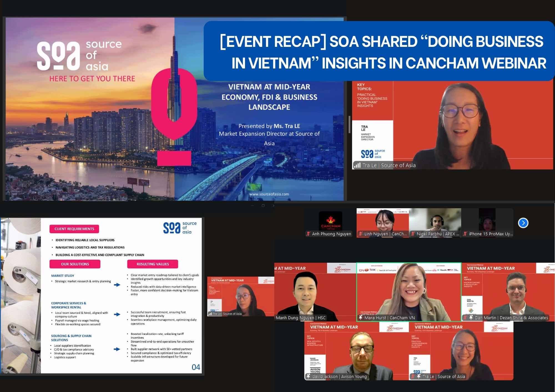The height and width of the screenshot is (392, 555).
Task: Click 'IDENTIFYING RELIABLE LOCAL SUPPLIERS' bullet
Action: pos(85,240)
